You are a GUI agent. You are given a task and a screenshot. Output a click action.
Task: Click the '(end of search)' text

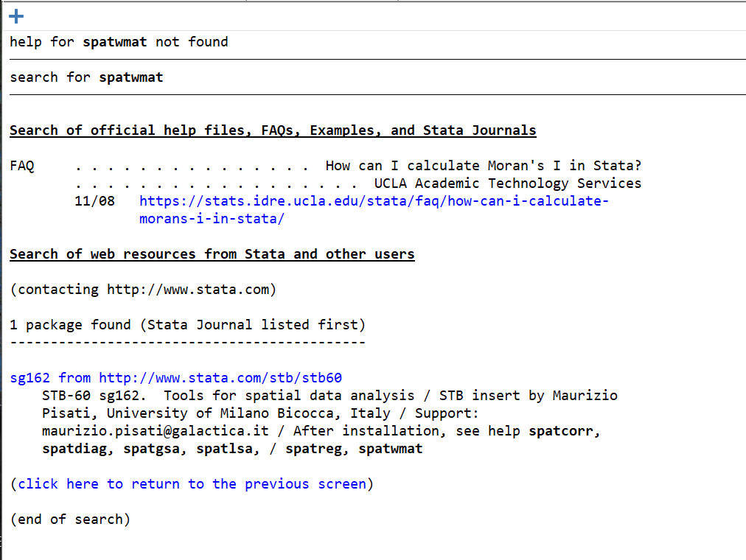70,519
